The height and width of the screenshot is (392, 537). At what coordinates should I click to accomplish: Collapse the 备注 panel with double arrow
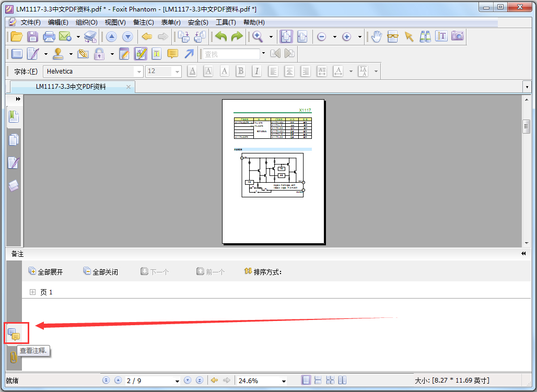pos(523,254)
